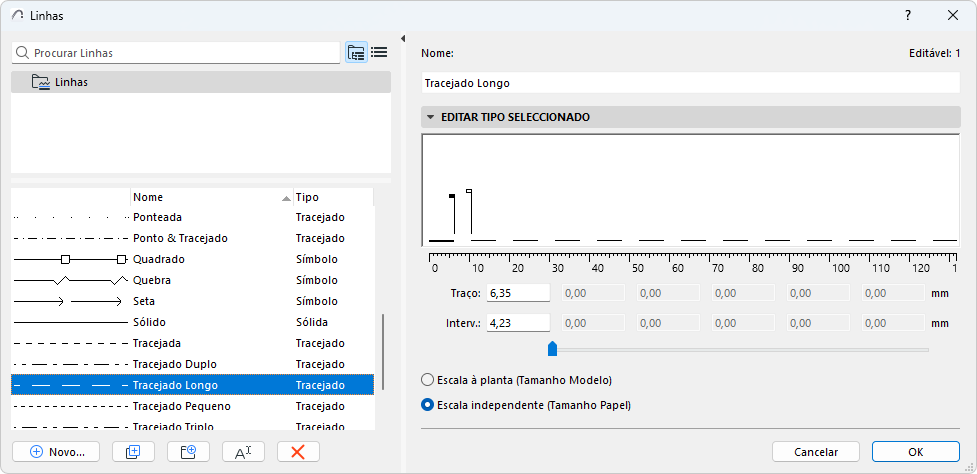Select the Tracejada line row

pyautogui.click(x=193, y=343)
